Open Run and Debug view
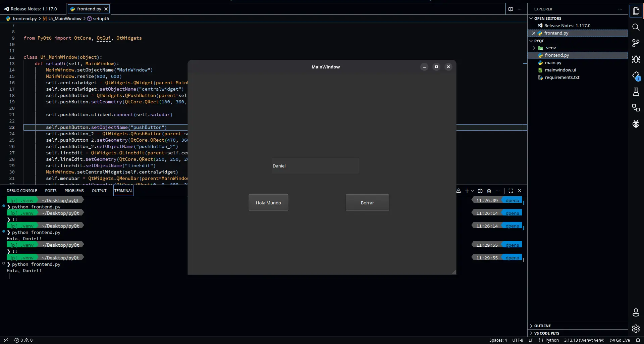Viewport: 644px width, 344px height. pyautogui.click(x=636, y=59)
